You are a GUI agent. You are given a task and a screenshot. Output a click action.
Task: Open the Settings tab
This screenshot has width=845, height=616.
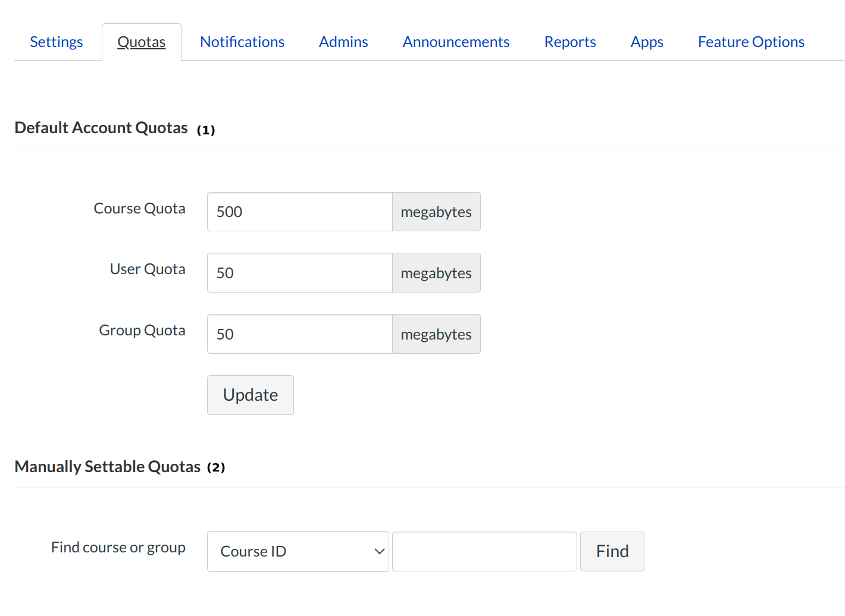point(57,42)
